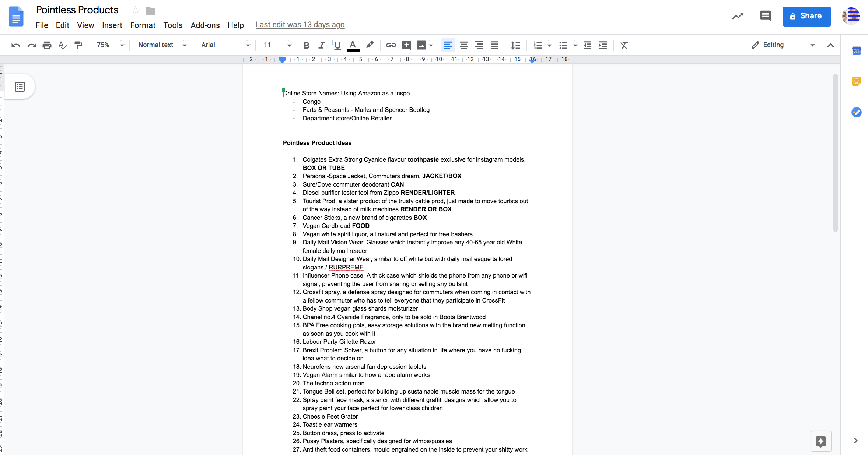Rename the 'Pointless Products' title
The width and height of the screenshot is (868, 455).
(x=77, y=10)
